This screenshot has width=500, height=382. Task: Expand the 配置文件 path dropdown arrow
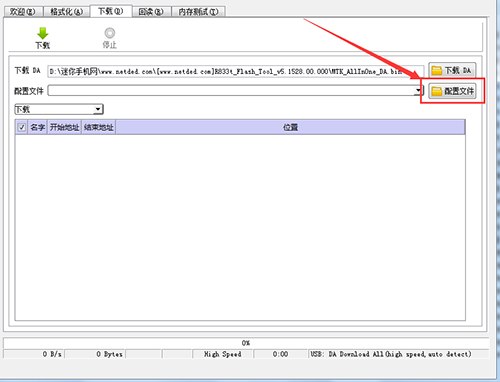[418, 90]
